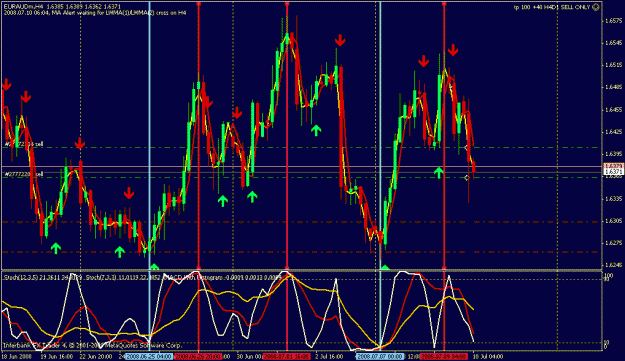Click the Interbank FX Trader copyright text

point(92,345)
